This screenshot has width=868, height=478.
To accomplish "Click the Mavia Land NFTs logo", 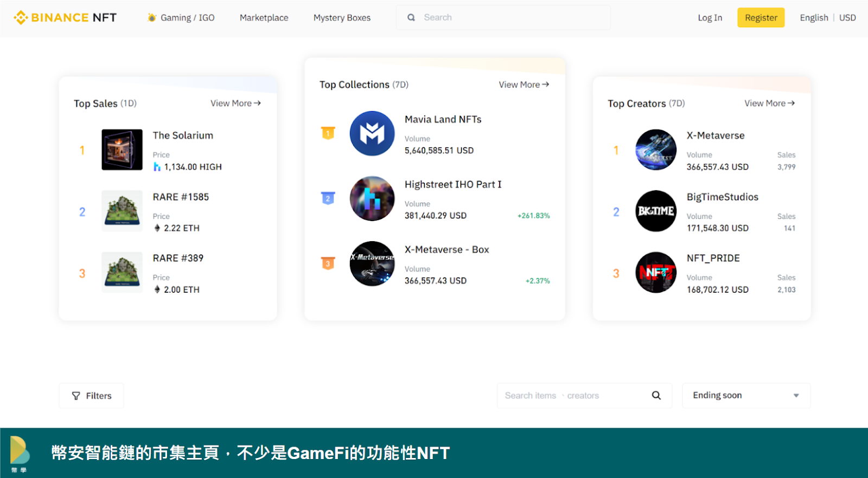I will (x=372, y=133).
